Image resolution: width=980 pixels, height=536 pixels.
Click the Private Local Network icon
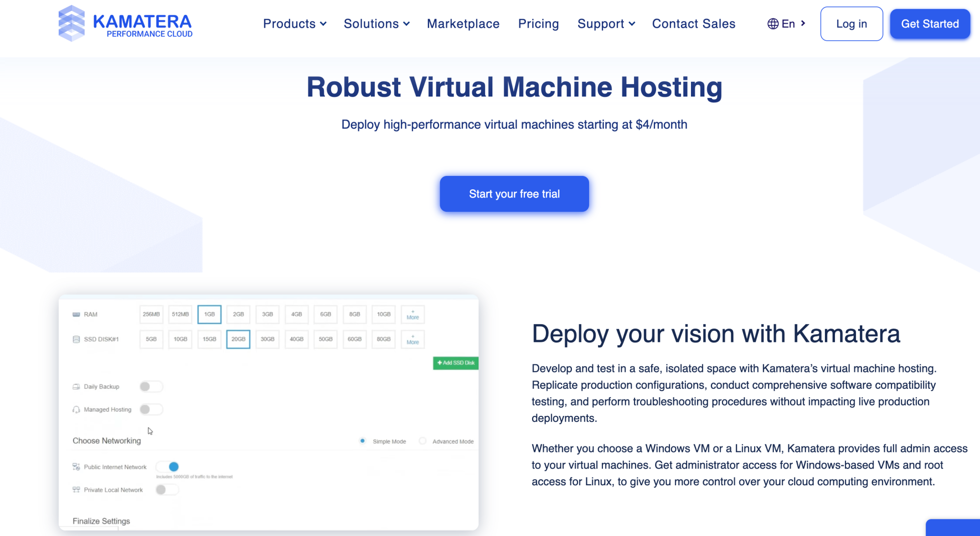click(x=77, y=490)
